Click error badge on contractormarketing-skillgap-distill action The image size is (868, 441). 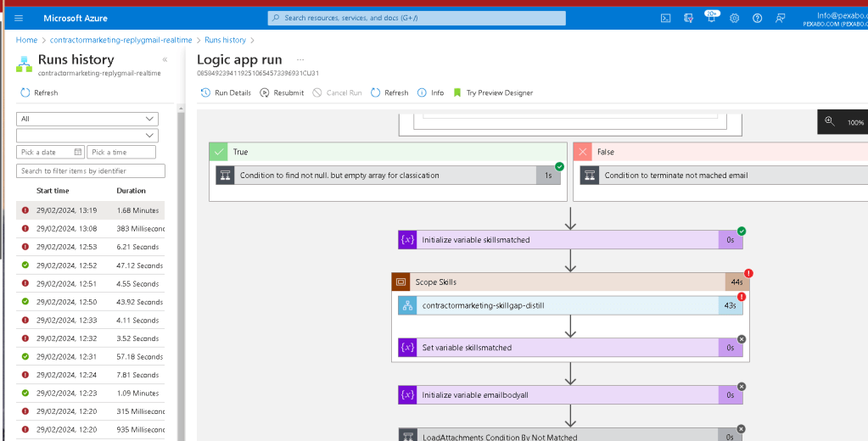pyautogui.click(x=742, y=297)
